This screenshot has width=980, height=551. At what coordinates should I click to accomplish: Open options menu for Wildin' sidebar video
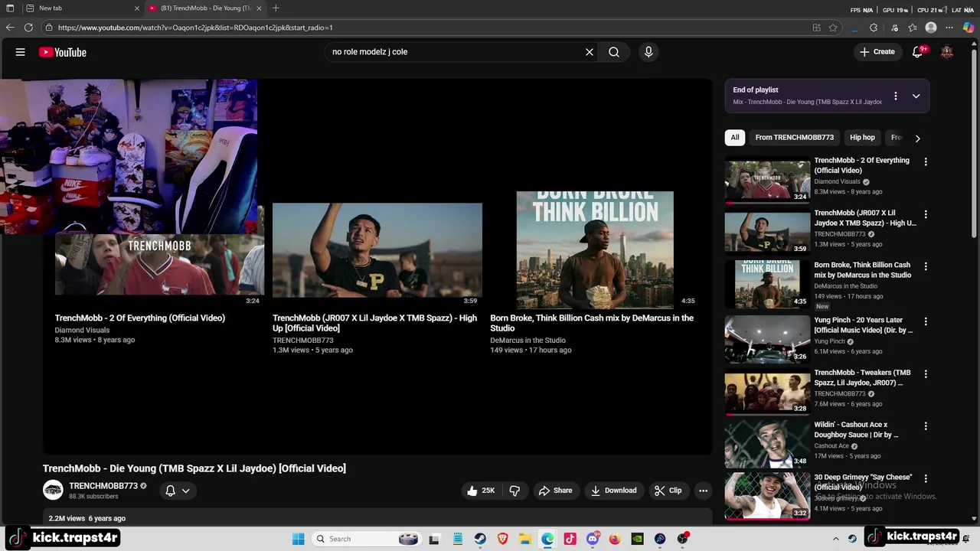coord(926,425)
